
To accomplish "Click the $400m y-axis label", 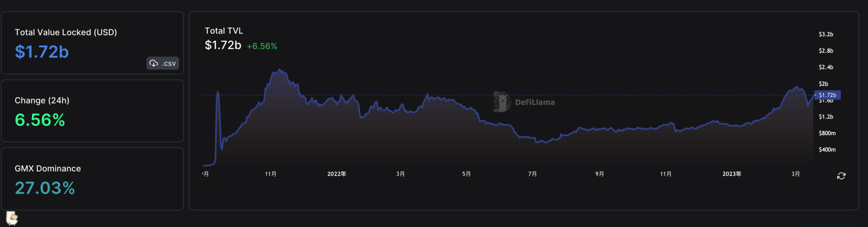I will (827, 149).
